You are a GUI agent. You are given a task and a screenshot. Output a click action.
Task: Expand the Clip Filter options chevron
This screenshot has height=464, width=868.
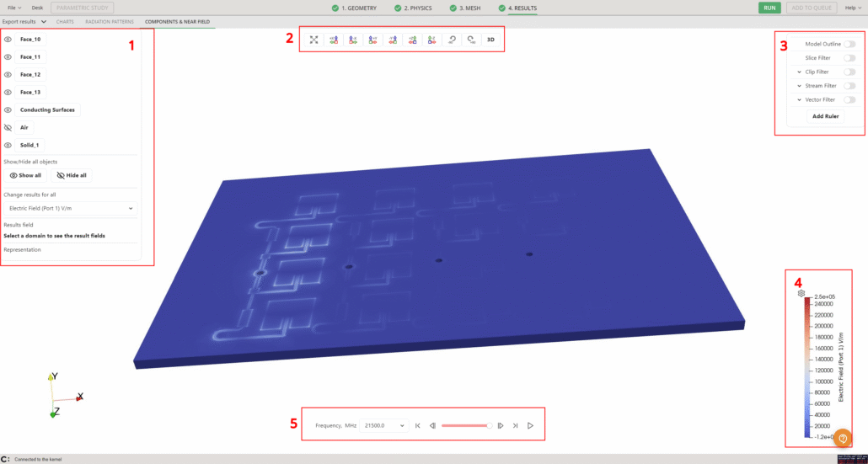(x=799, y=72)
